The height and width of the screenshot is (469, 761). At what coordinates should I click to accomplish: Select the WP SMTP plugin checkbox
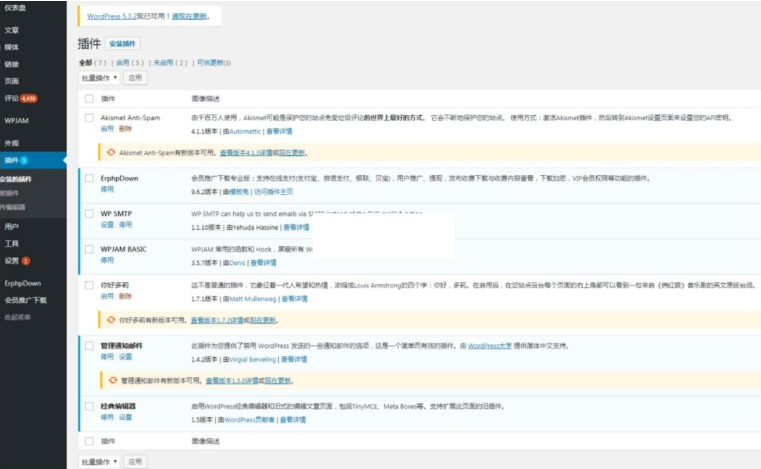[89, 214]
